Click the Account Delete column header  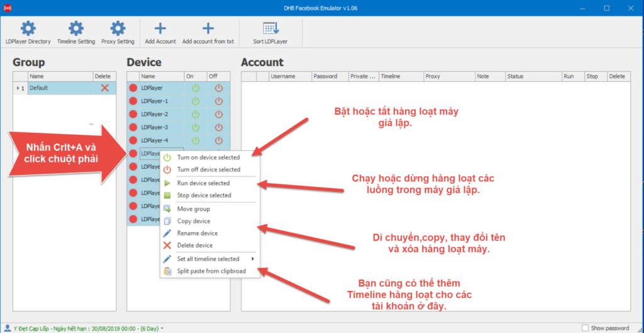point(619,76)
